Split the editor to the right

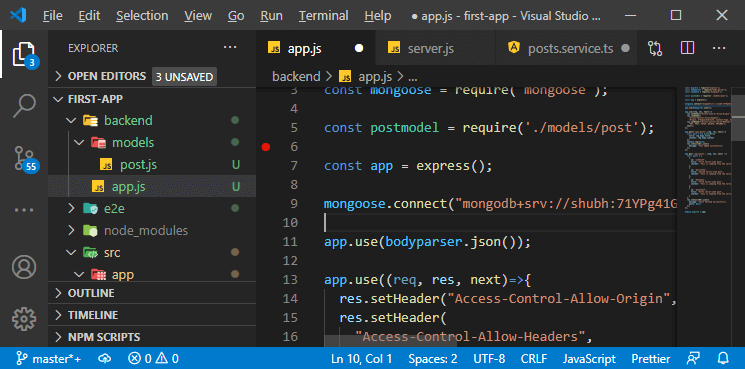tap(687, 48)
